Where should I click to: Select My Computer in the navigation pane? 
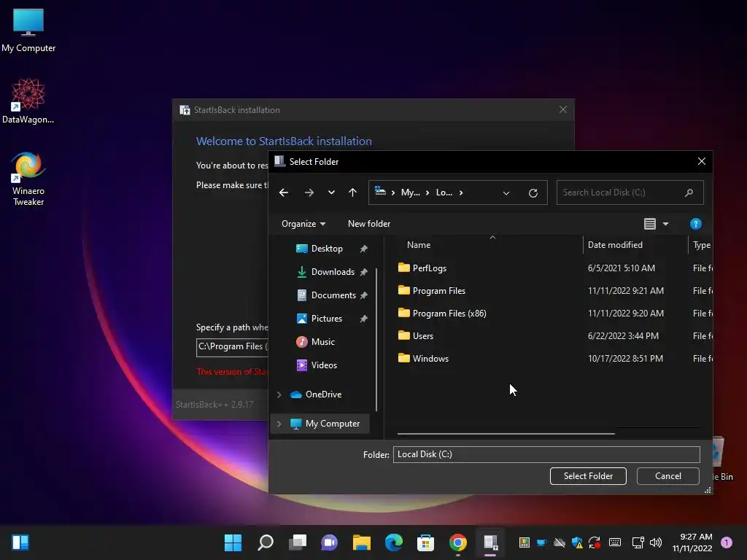[x=333, y=424]
